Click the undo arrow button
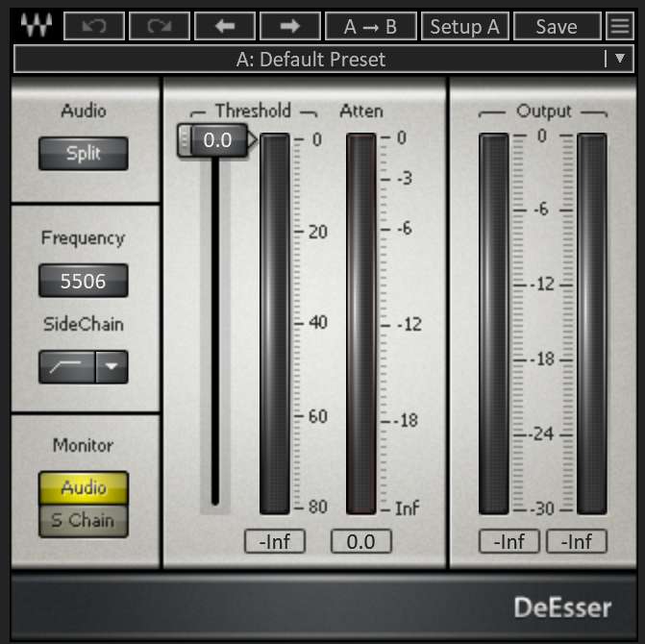This screenshot has width=645, height=644. [x=94, y=26]
